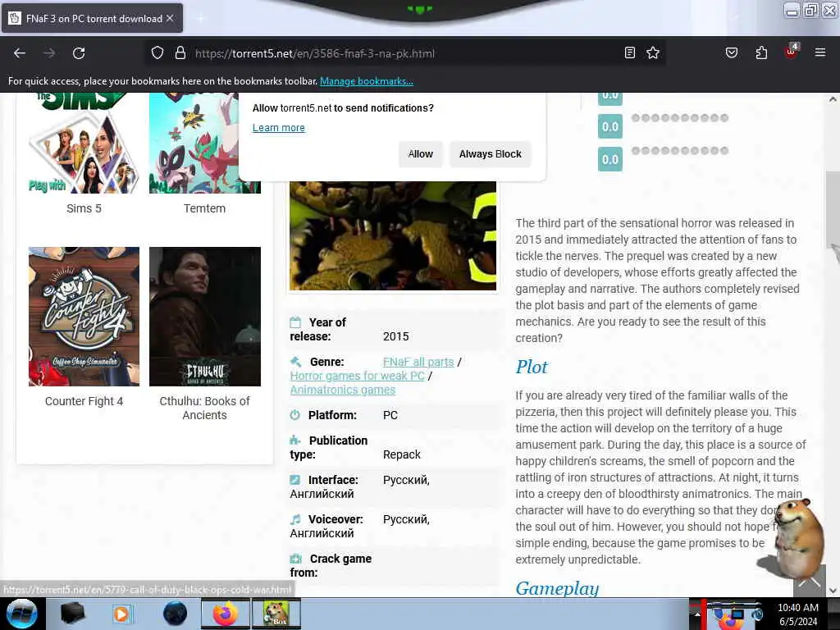Click Cthulhu: Books of Ancients title
This screenshot has height=630, width=840.
pos(204,409)
